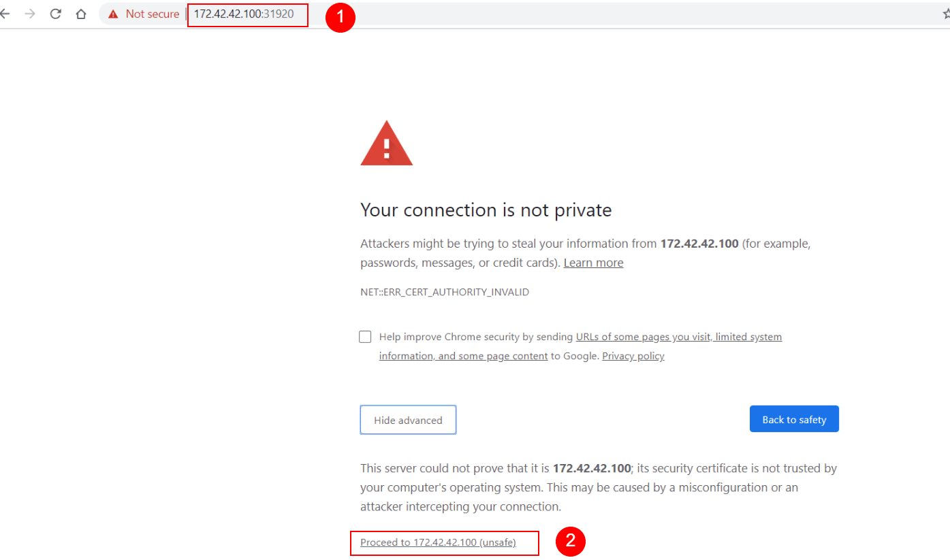Open the Privacy policy link
Viewport: 950px width, 560px height.
(633, 356)
